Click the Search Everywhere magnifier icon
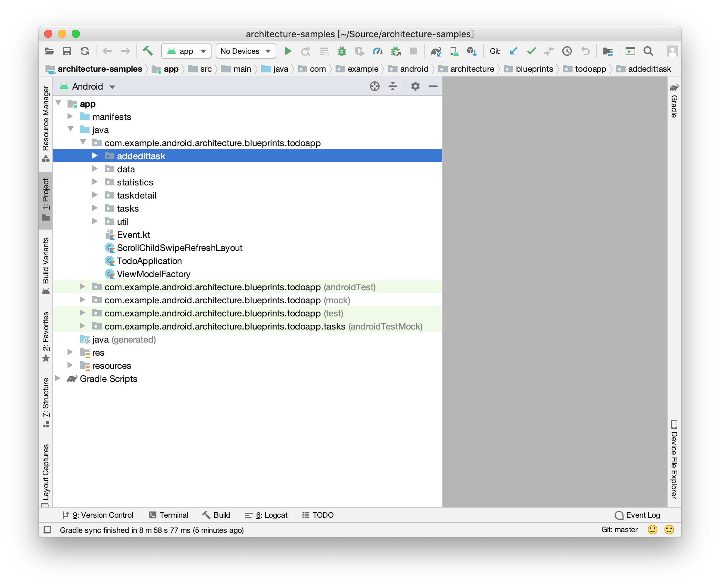 [x=648, y=51]
